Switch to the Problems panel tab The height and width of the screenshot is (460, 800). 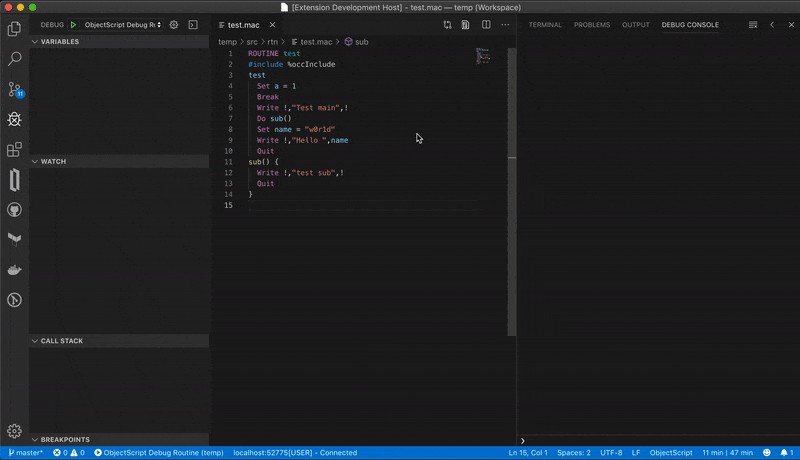point(593,24)
